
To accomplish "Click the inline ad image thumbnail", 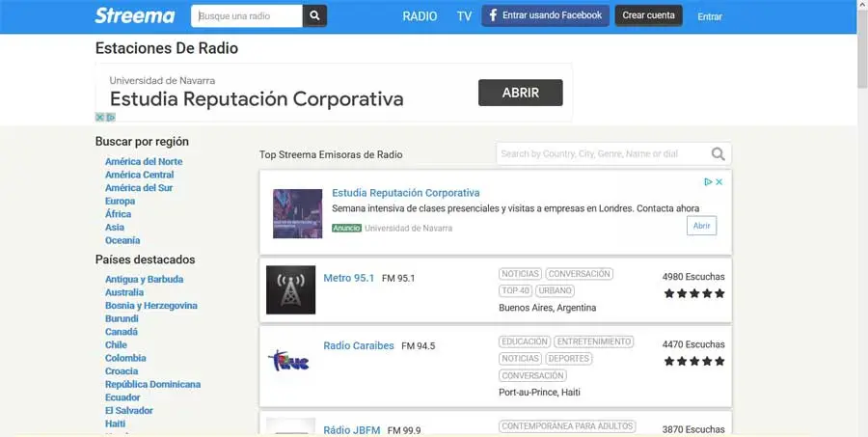I will click(297, 214).
